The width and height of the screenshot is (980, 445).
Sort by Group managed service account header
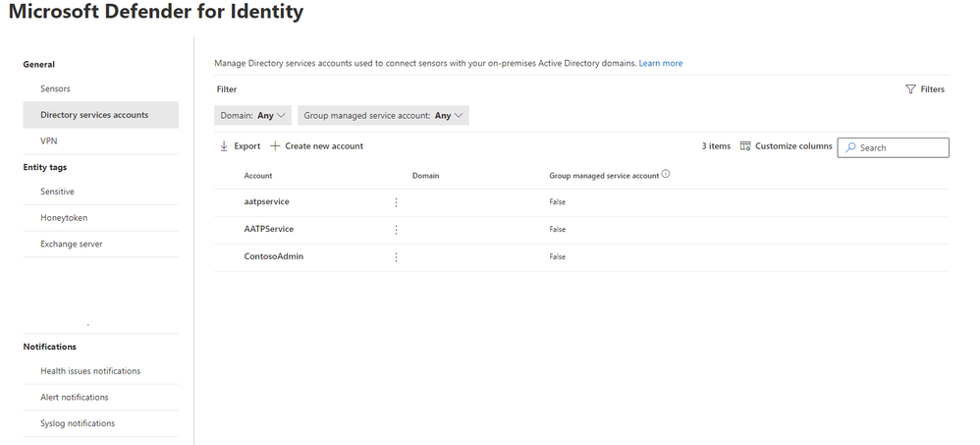click(x=604, y=176)
